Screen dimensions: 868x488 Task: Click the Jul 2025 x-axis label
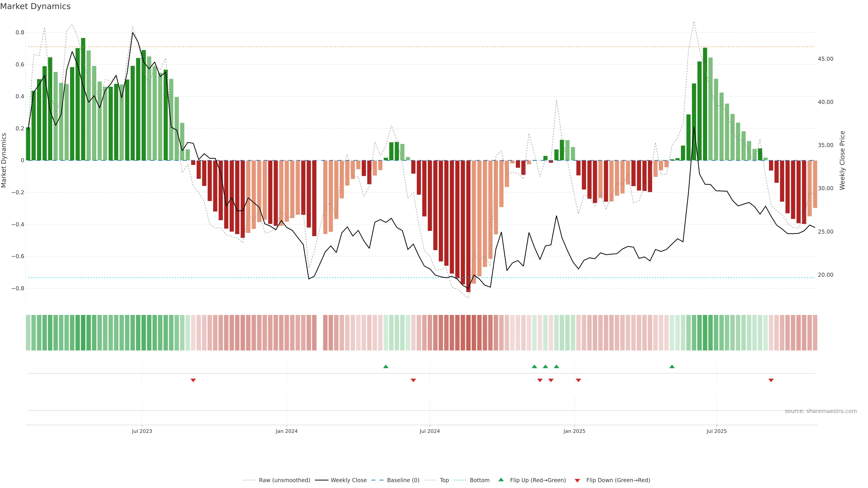tap(716, 431)
